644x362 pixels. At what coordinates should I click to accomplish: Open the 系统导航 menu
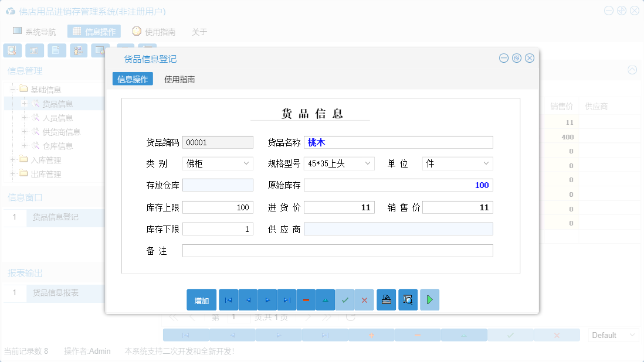point(35,31)
